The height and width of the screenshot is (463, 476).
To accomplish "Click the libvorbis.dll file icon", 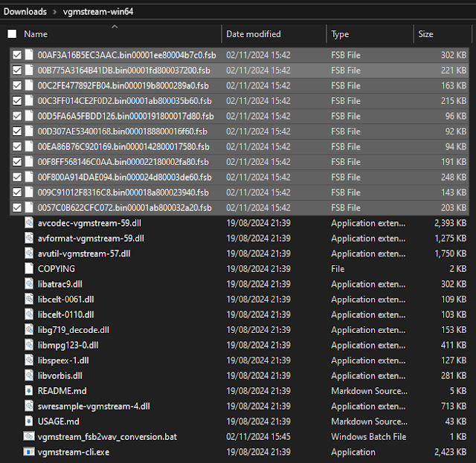I will (29, 375).
